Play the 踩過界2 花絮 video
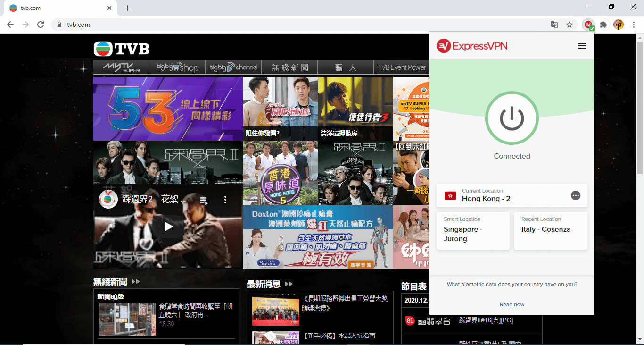Viewport: 644px width, 345px height. 168,226
